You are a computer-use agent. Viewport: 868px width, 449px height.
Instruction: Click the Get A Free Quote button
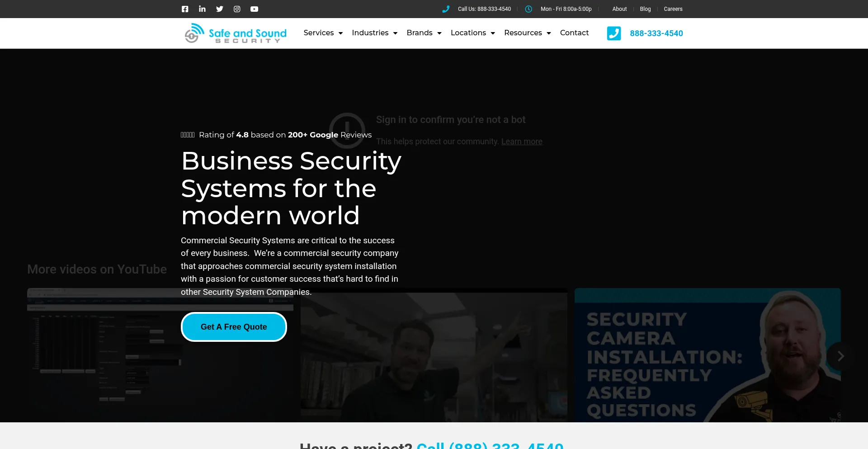tap(234, 327)
